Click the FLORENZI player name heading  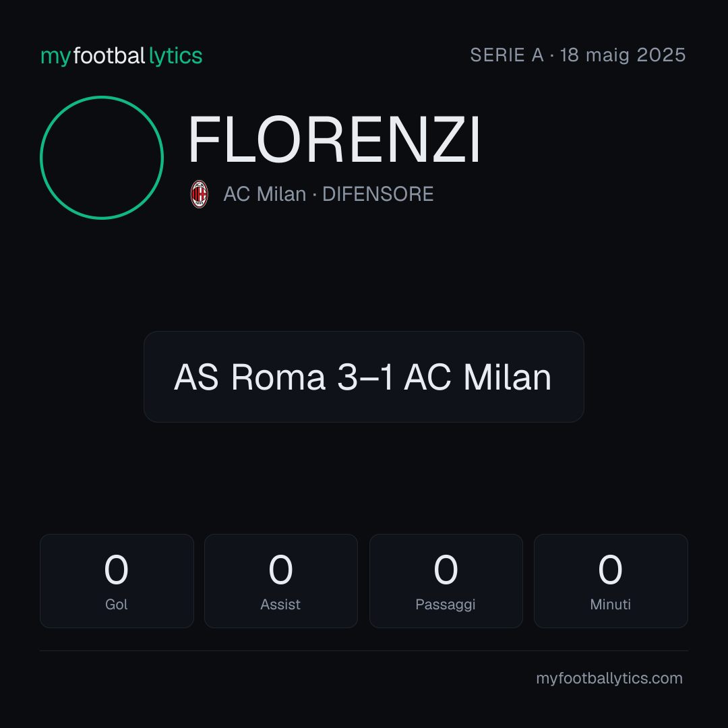334,140
